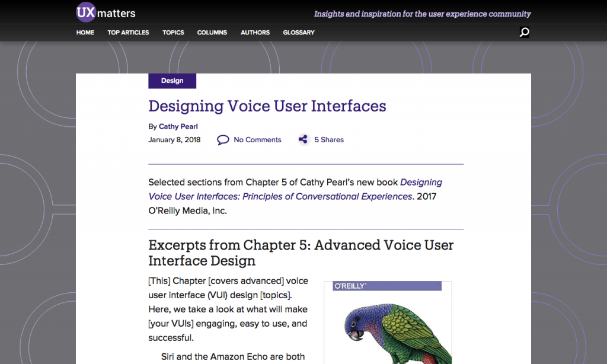Select the speech bubble comments icon
The width and height of the screenshot is (607, 364).
(223, 139)
